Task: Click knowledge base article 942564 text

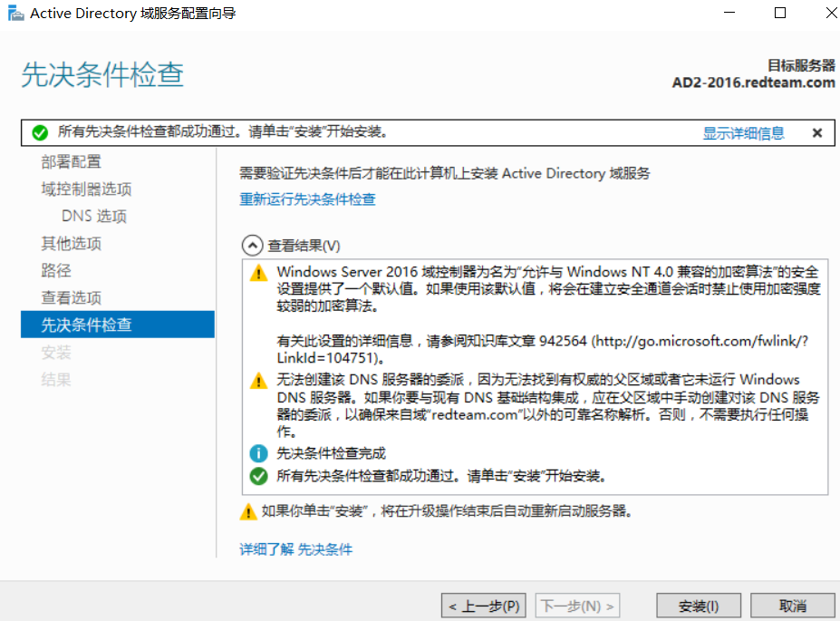Action: 542,349
